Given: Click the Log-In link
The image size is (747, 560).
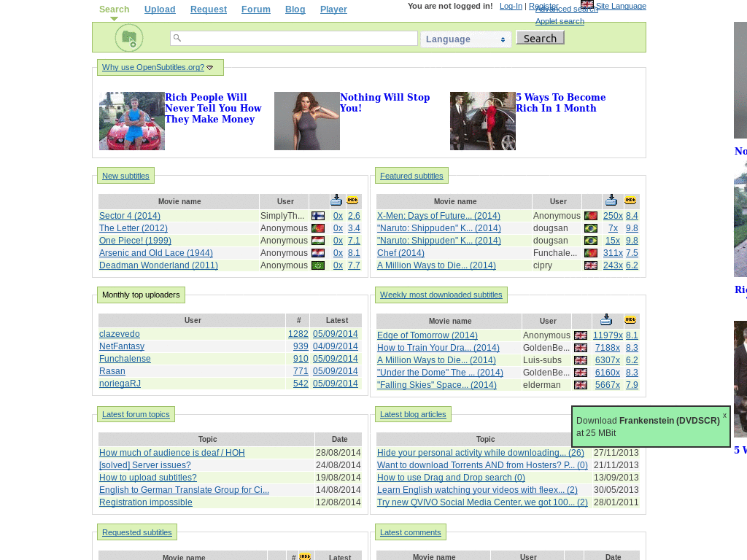Looking at the screenshot, I should coord(511,6).
